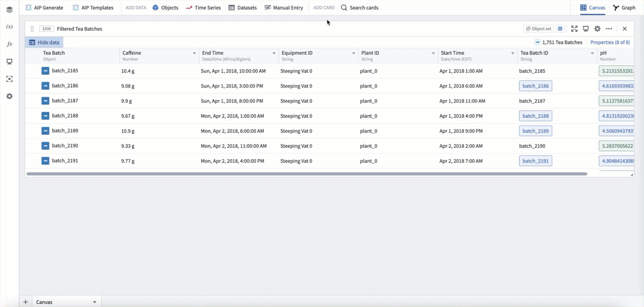Toggle the Hide data button
Image resolution: width=644 pixels, height=307 pixels.
pos(44,42)
